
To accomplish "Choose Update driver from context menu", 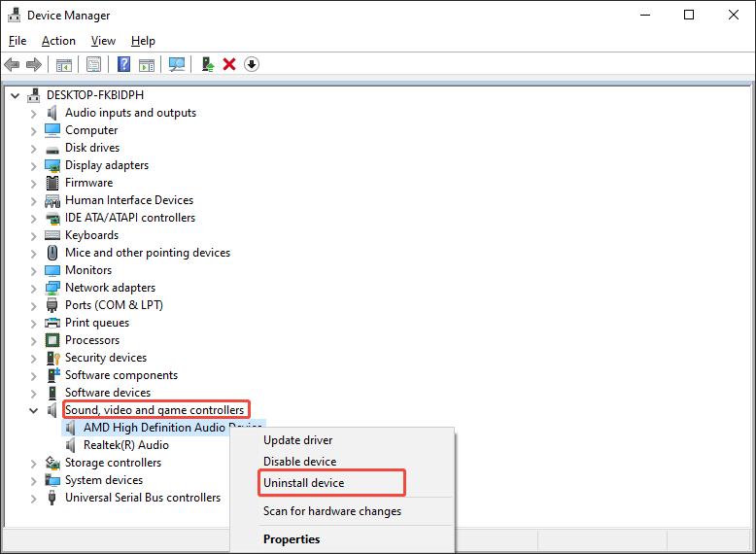I will click(x=297, y=440).
